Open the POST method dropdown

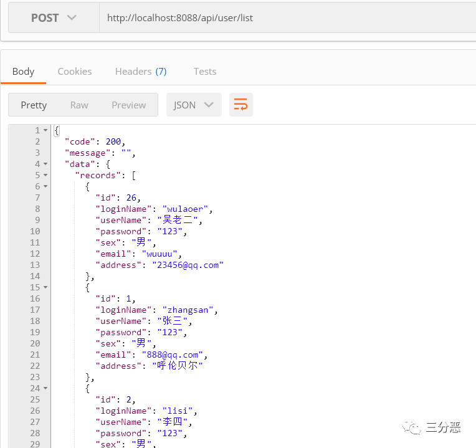tap(54, 17)
